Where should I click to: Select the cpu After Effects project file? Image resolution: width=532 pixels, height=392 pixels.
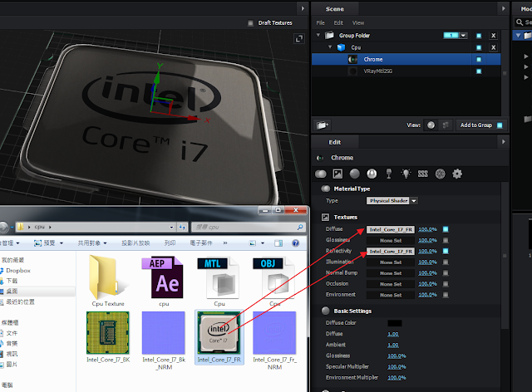click(164, 281)
